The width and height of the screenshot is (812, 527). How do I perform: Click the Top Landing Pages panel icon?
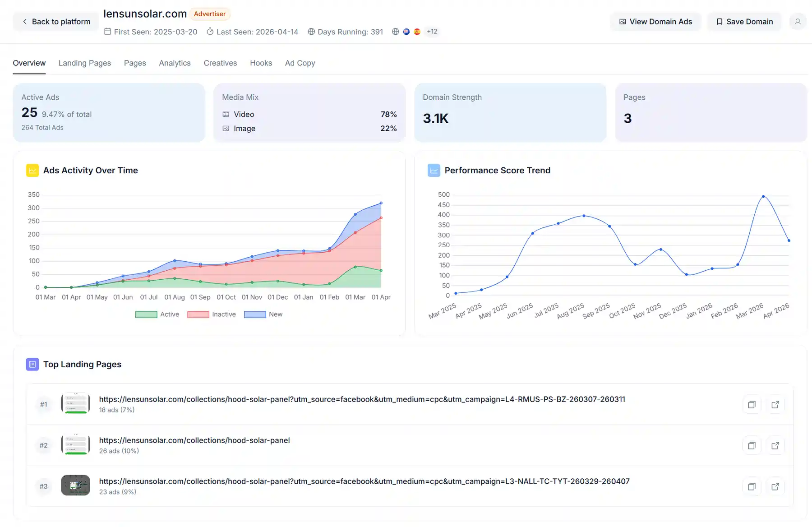coord(32,364)
